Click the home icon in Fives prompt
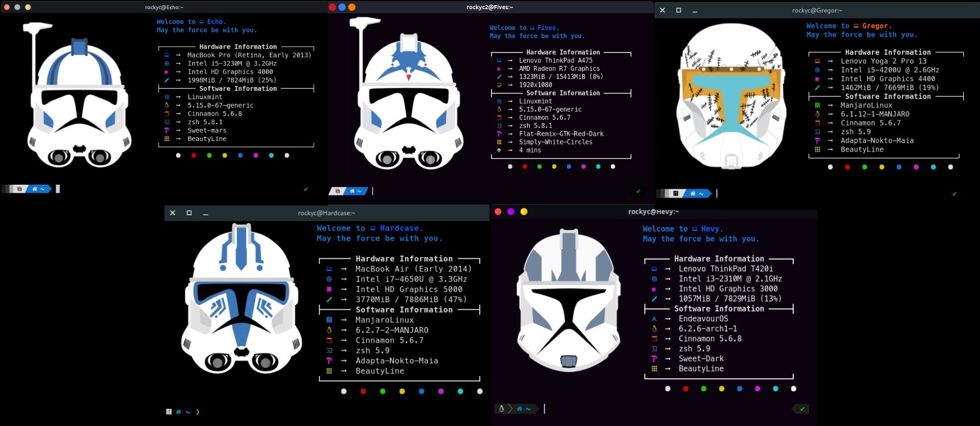The height and width of the screenshot is (426, 980). pos(352,191)
